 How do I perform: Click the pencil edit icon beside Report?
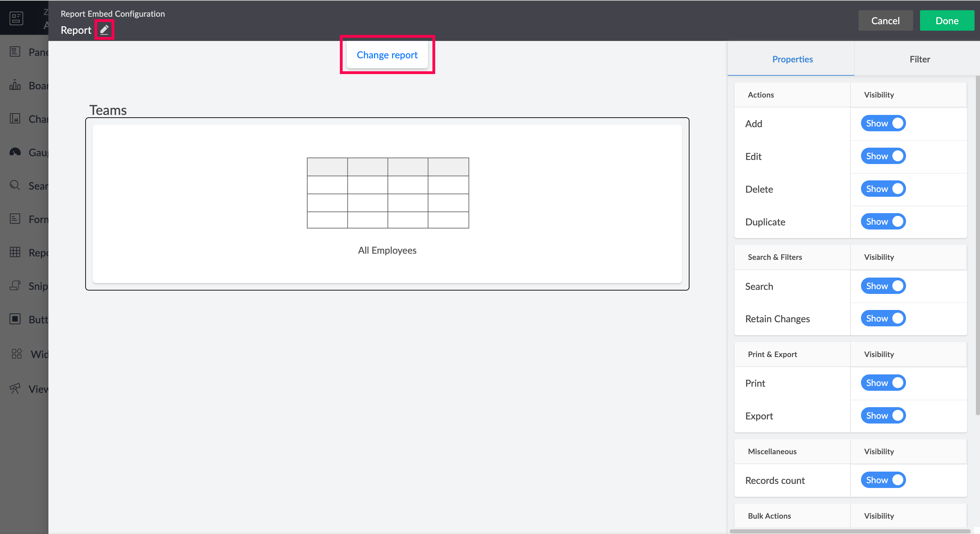[104, 30]
